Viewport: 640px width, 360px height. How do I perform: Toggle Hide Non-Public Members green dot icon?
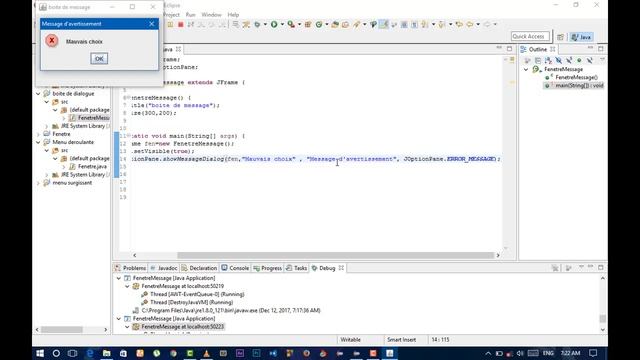coord(579,60)
